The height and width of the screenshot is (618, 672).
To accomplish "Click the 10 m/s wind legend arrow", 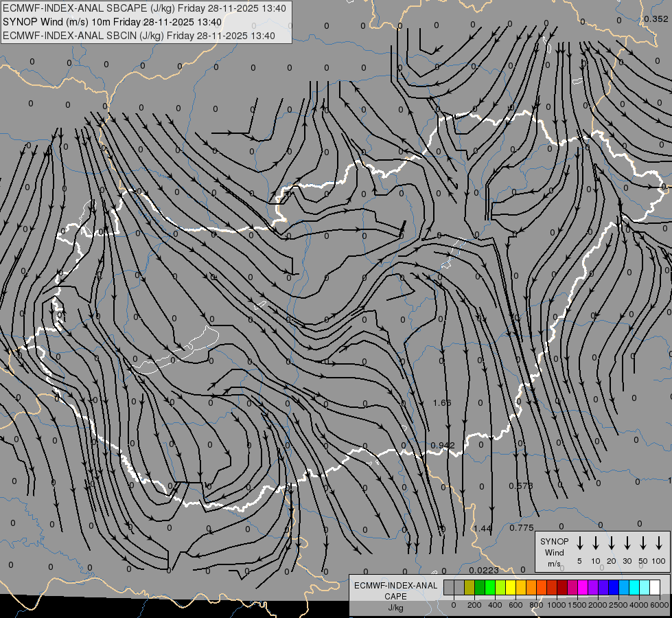I will point(595,542).
